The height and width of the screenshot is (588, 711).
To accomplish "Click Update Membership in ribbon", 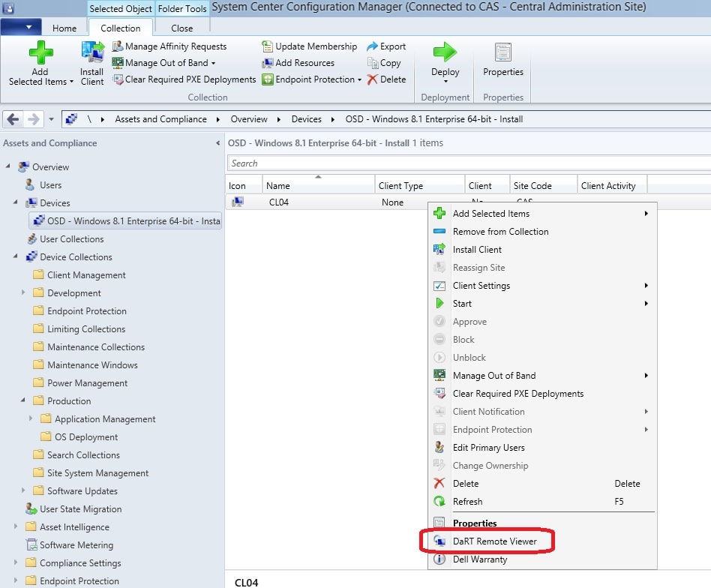I will 309,46.
